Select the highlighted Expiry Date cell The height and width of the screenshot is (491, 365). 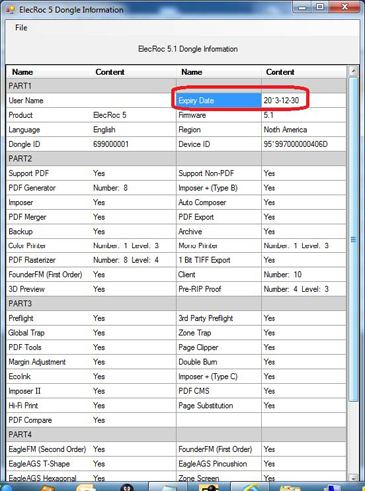pyautogui.click(x=219, y=100)
